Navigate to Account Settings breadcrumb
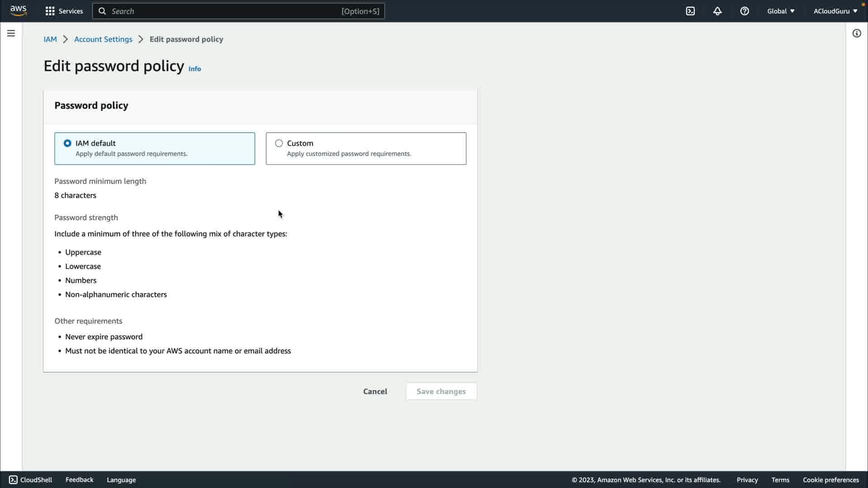868x488 pixels. click(103, 39)
